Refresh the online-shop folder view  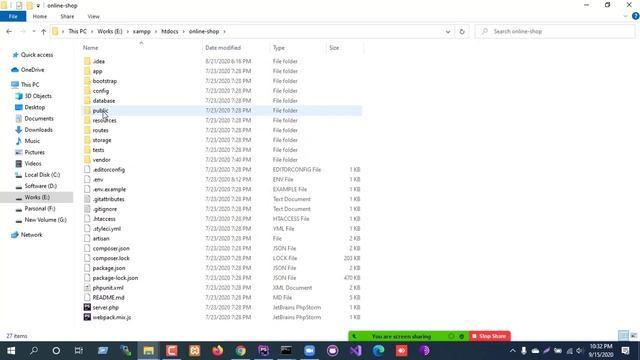coord(462,31)
